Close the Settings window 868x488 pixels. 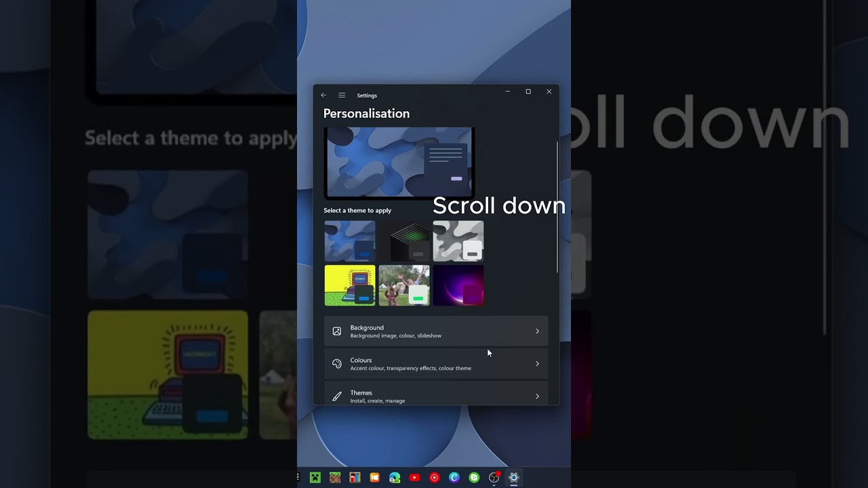coord(549,91)
